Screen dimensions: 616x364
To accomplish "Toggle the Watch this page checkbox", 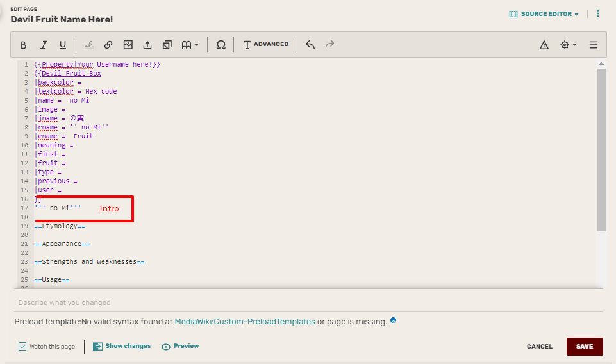I will pos(22,346).
